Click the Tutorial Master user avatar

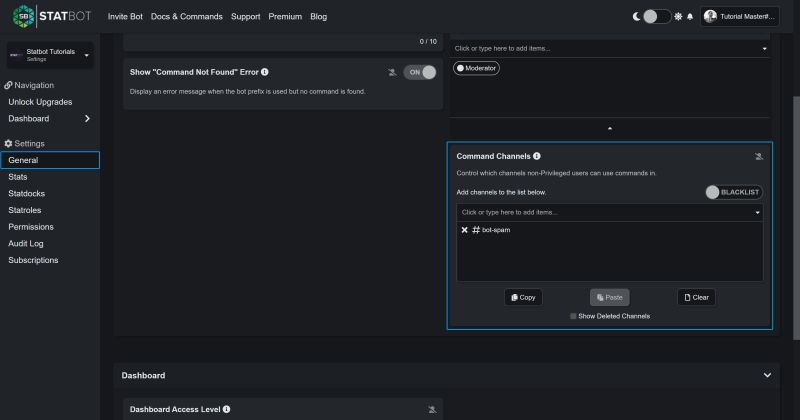pos(710,16)
